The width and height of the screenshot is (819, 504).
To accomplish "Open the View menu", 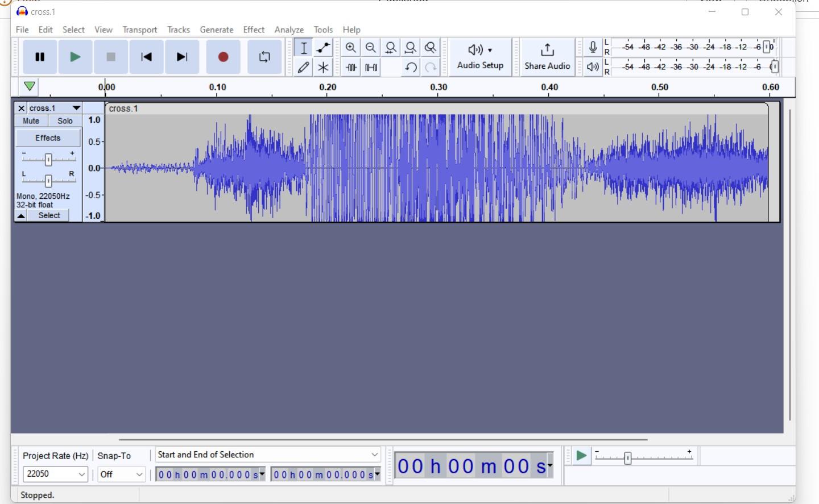I will (x=104, y=30).
